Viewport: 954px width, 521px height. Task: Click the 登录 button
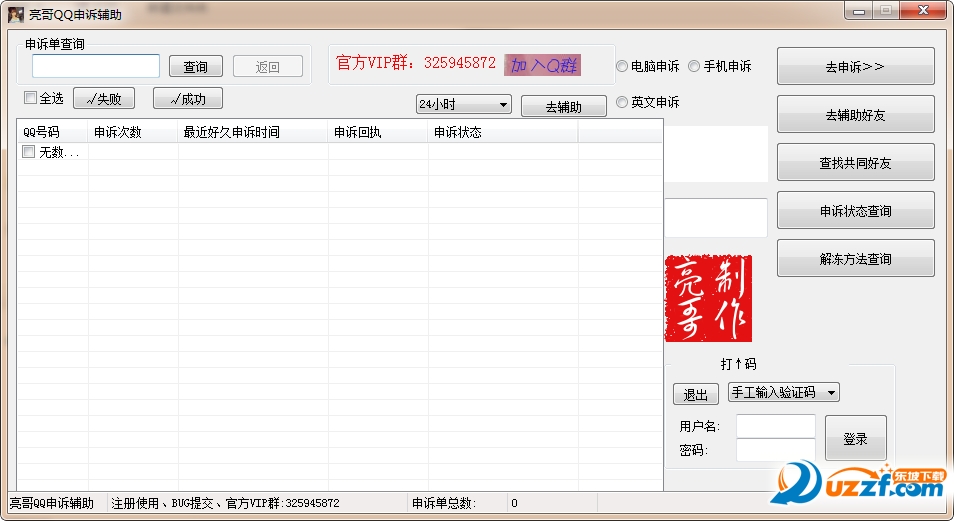tap(855, 438)
